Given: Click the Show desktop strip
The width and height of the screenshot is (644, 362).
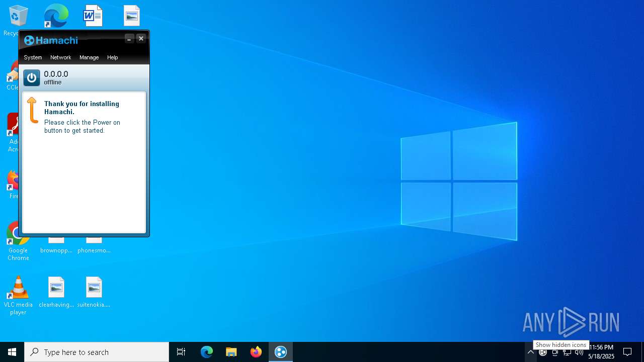Looking at the screenshot, I should click(642, 352).
